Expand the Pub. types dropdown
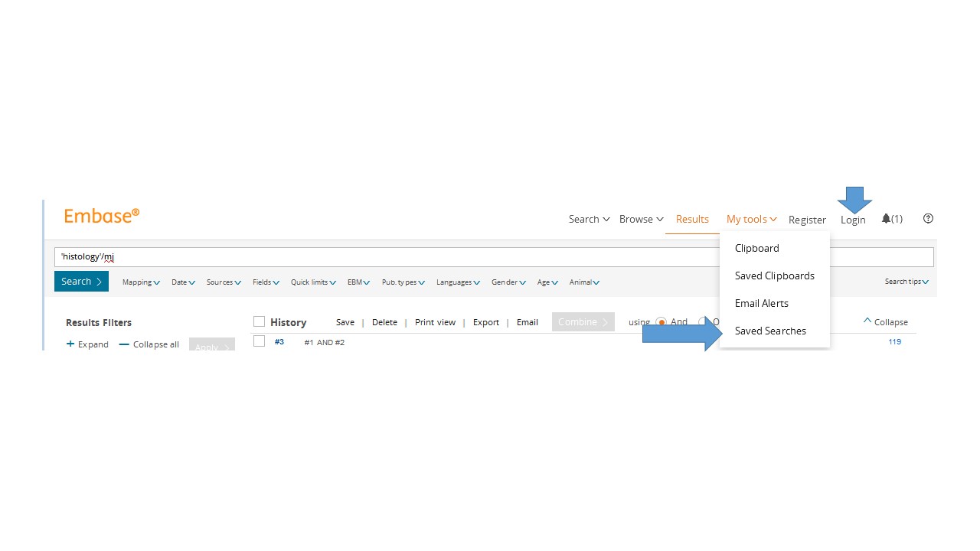980x551 pixels. 403,282
